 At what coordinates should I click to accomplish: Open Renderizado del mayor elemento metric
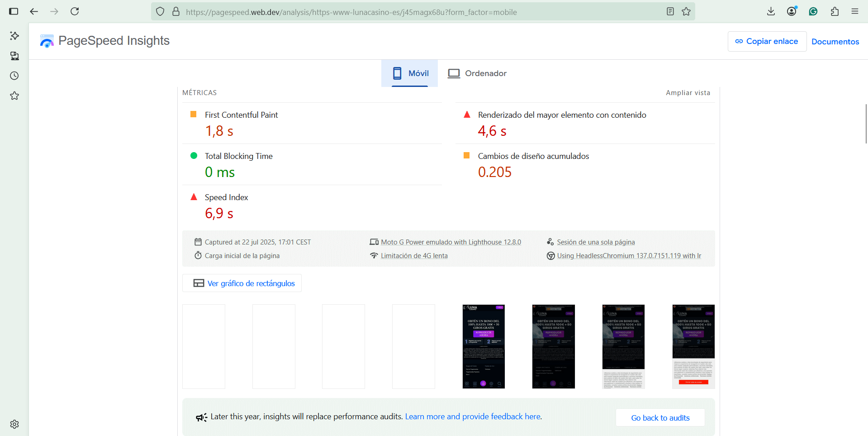click(562, 115)
